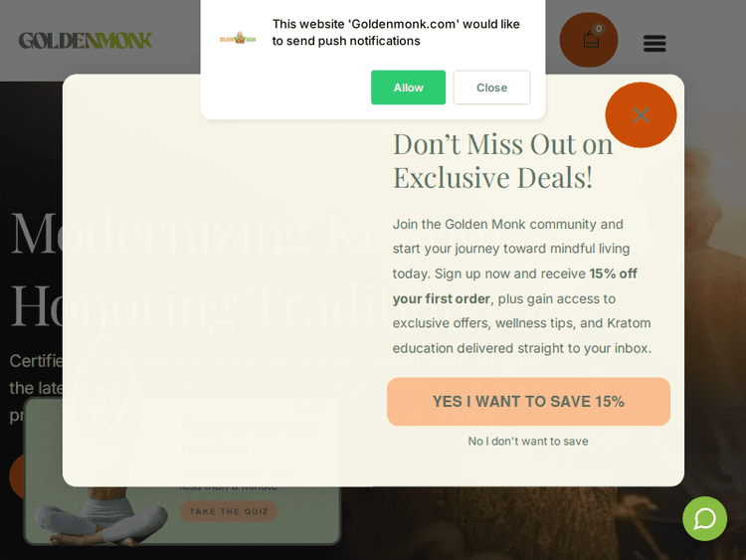Image resolution: width=746 pixels, height=560 pixels.
Task: Click the push notification message text
Action: pos(396,33)
